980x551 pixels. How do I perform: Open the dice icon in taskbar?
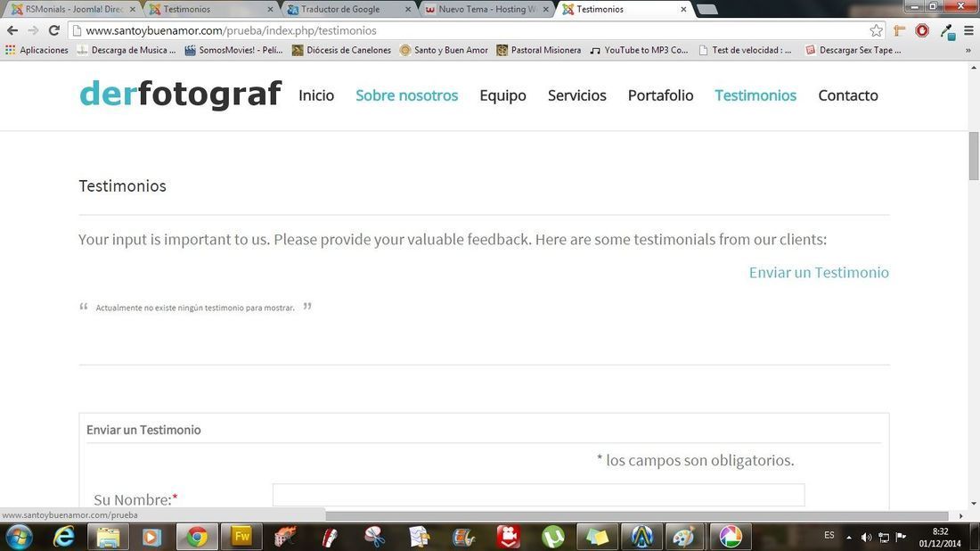coord(285,537)
